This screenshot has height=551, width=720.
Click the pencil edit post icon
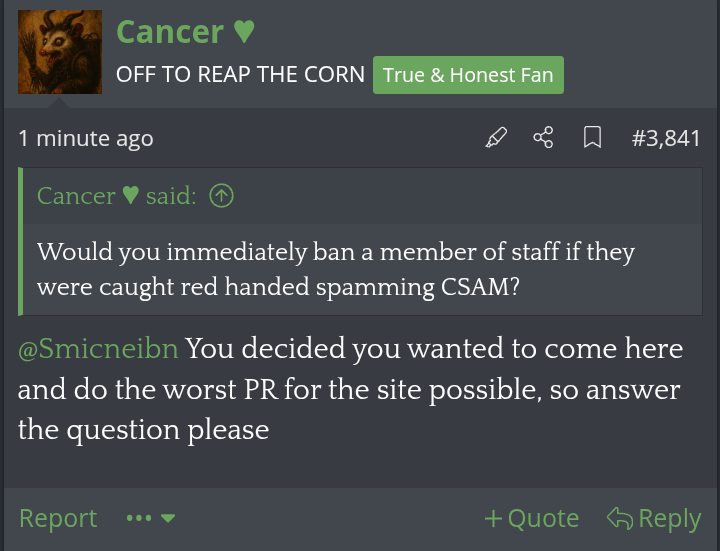496,138
